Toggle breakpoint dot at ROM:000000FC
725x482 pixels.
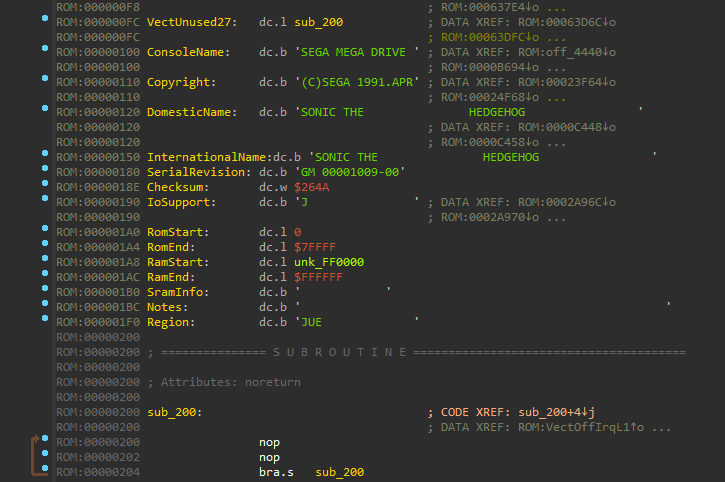coord(45,18)
